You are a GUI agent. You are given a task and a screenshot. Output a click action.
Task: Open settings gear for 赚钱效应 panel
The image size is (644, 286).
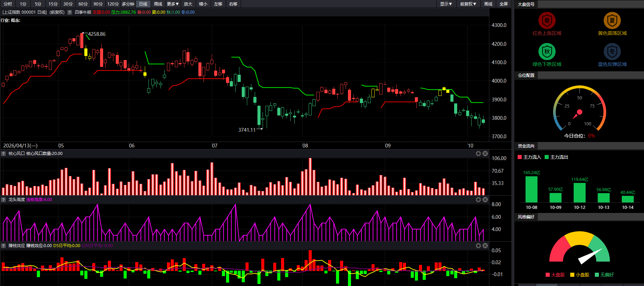478,246
